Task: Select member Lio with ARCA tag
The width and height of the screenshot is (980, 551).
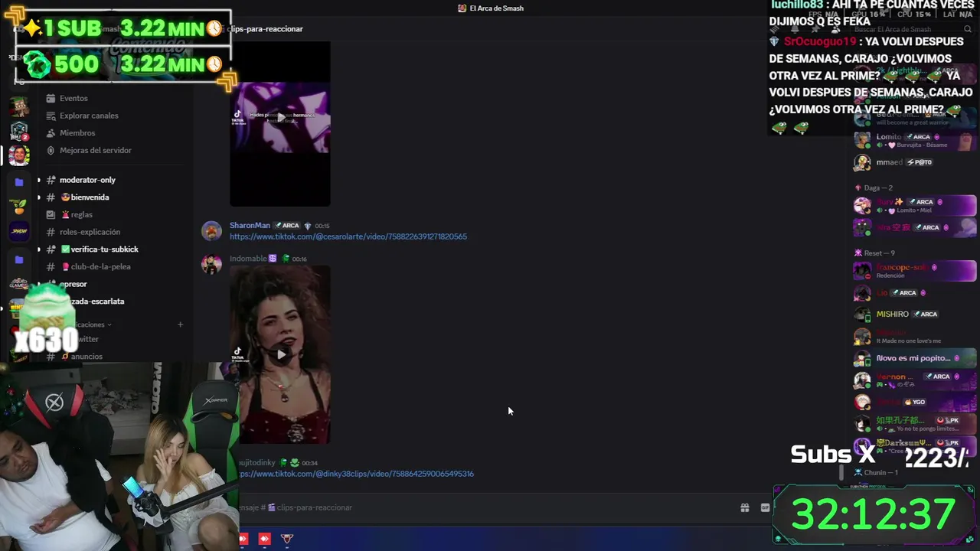Action: 915,292
